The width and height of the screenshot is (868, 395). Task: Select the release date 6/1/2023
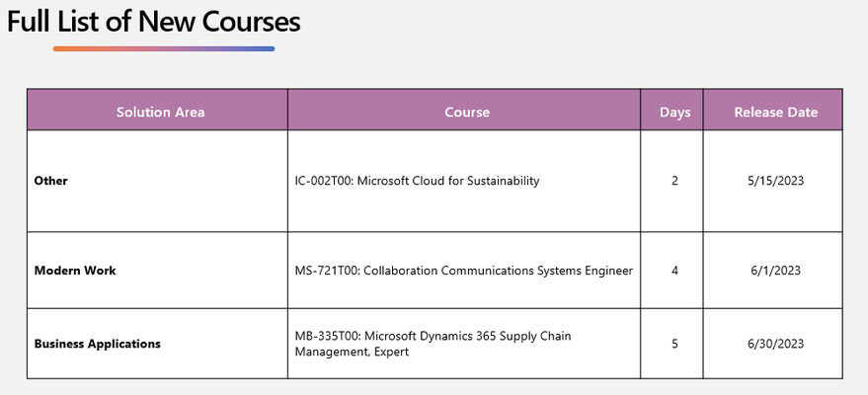[x=775, y=271]
